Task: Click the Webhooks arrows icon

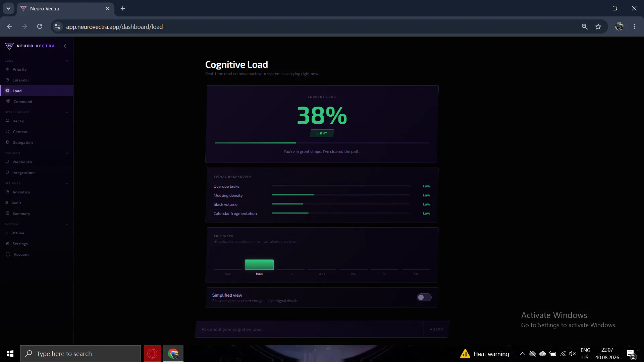Action: coord(7,162)
